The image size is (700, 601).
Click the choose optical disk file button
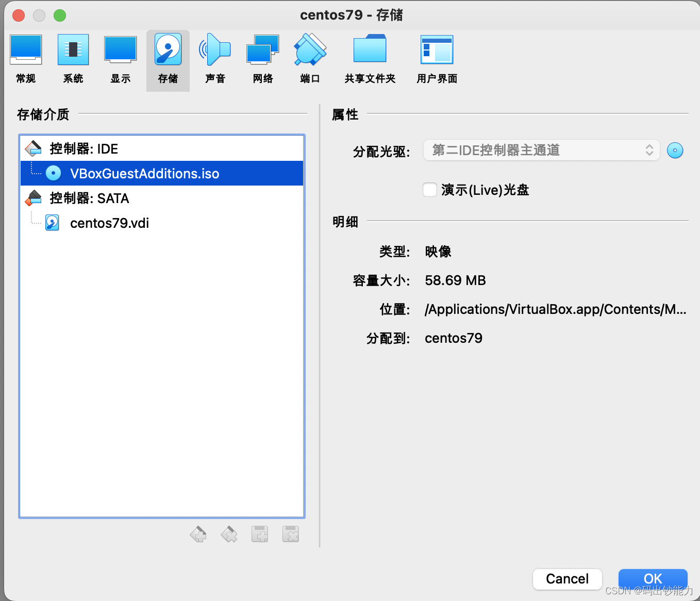pyautogui.click(x=675, y=150)
